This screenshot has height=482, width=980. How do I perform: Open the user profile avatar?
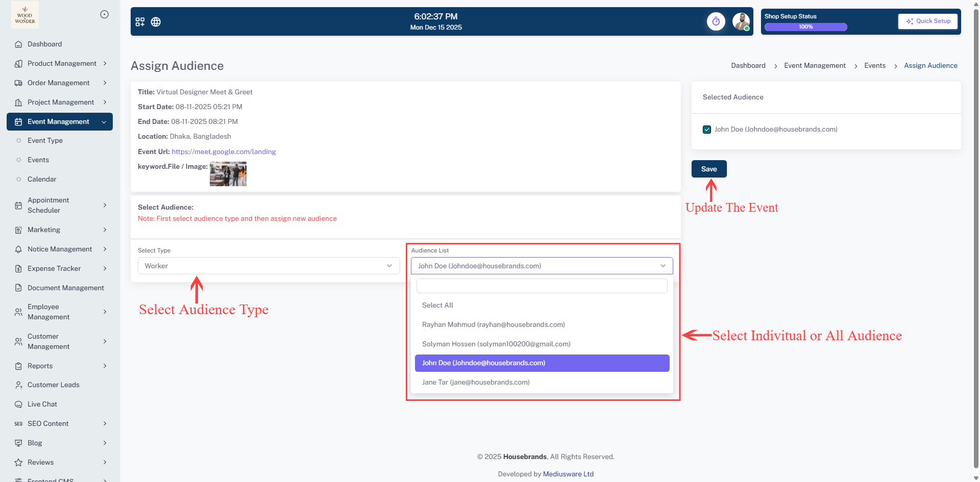tap(740, 21)
